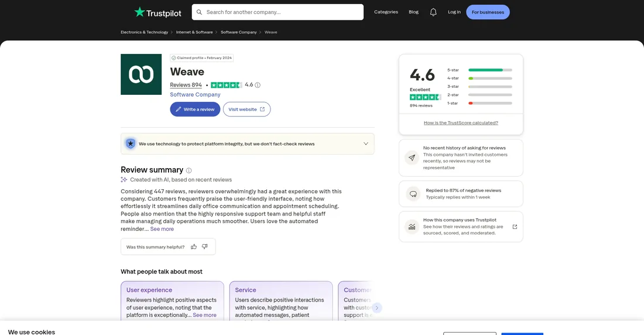
Task: Click the For businesses button
Action: pyautogui.click(x=488, y=12)
